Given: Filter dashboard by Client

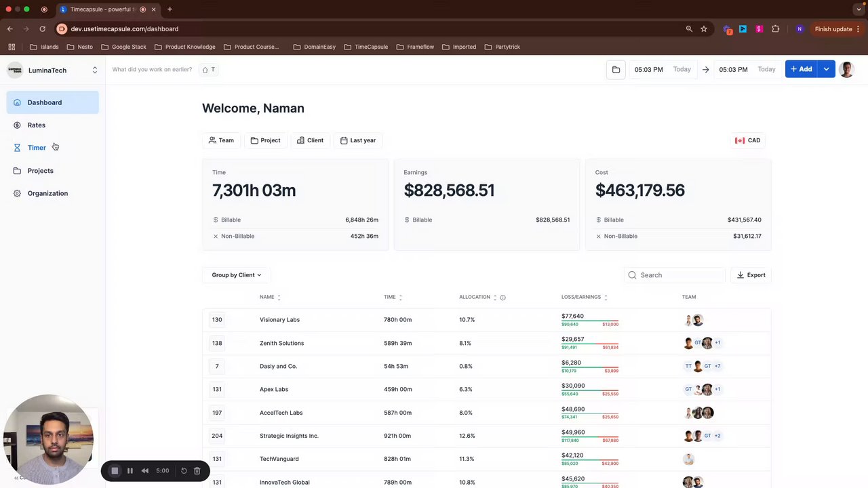Looking at the screenshot, I should point(310,140).
